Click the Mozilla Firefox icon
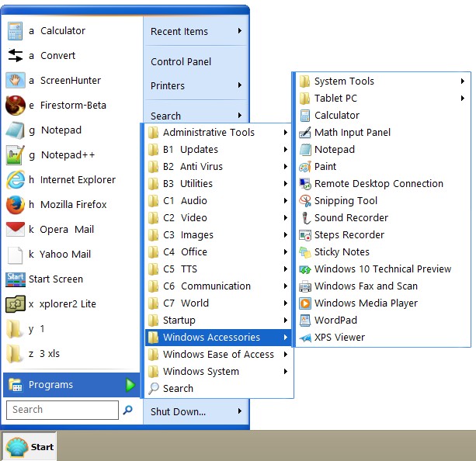This screenshot has width=476, height=461. pos(16,205)
